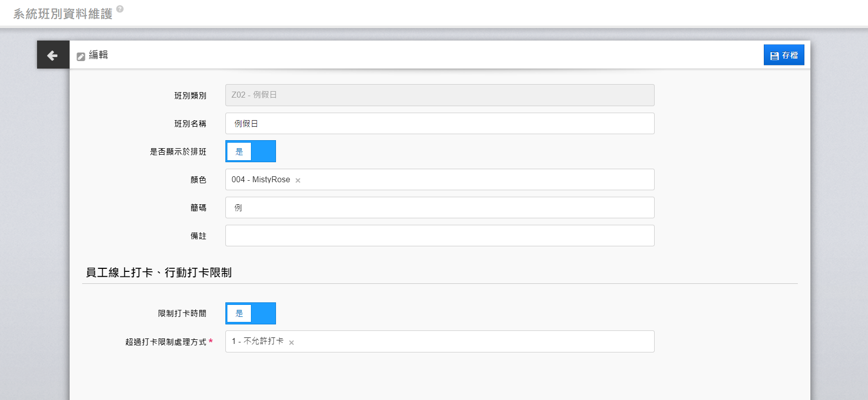Image resolution: width=868 pixels, height=400 pixels.
Task: Click the pencil edit icon next to 編輯
Action: coord(81,57)
